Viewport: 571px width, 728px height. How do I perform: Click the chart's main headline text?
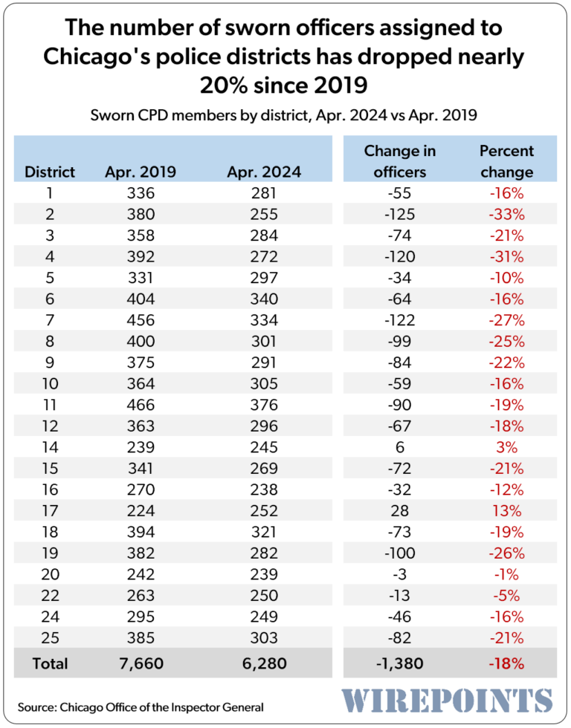tap(285, 57)
